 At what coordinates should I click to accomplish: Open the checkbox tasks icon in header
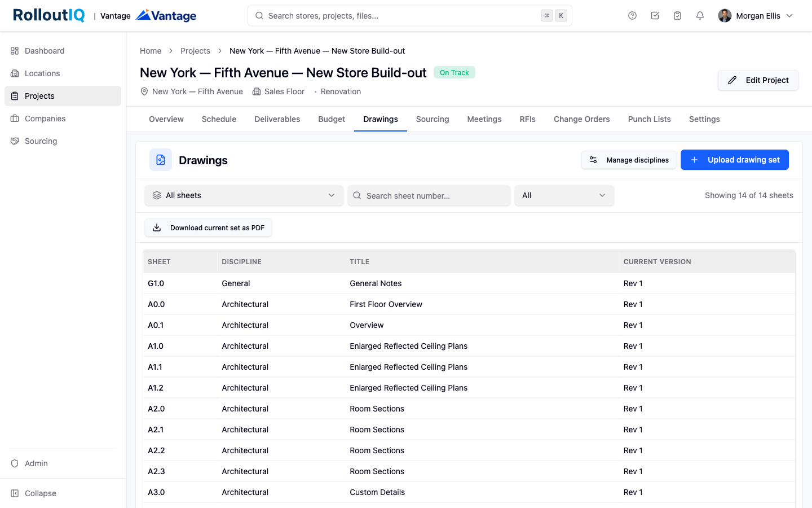tap(655, 16)
